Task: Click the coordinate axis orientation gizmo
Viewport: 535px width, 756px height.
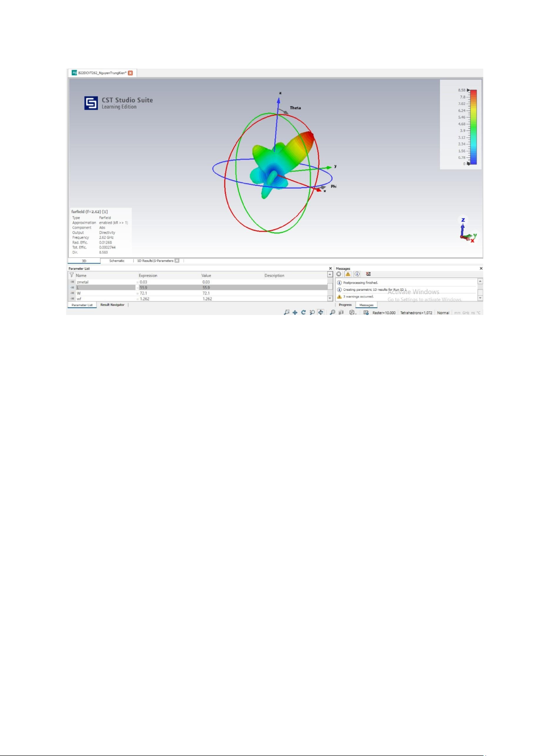Action: [x=468, y=230]
